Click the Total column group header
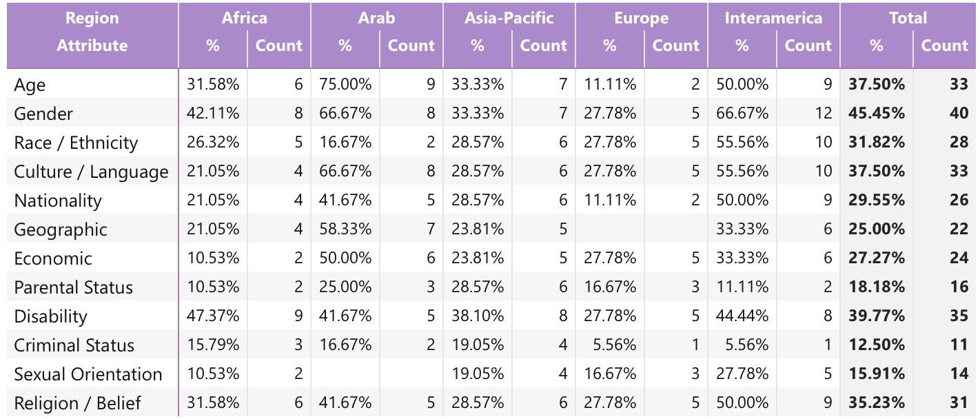The width and height of the screenshot is (980, 419). click(908, 18)
